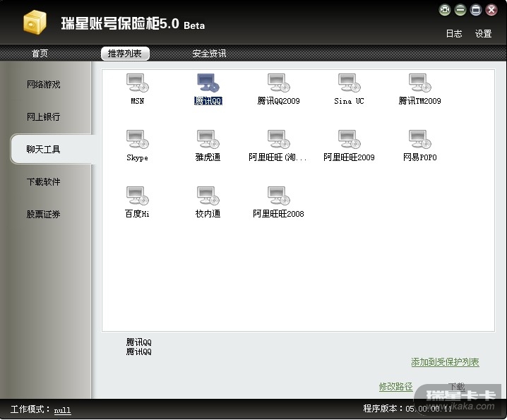Select the 阿里旺旺2009 application icon
Image resolution: width=507 pixels, height=420 pixels.
350,139
